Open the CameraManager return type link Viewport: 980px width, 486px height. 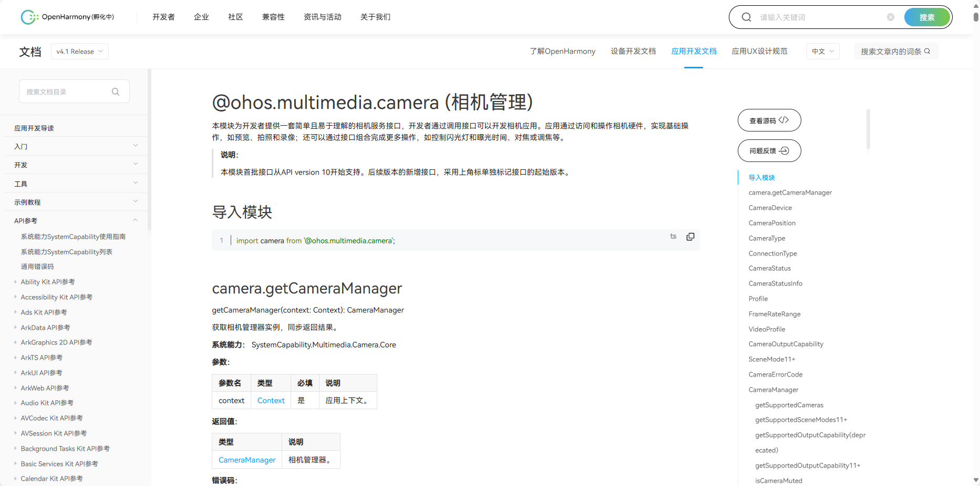pyautogui.click(x=247, y=460)
